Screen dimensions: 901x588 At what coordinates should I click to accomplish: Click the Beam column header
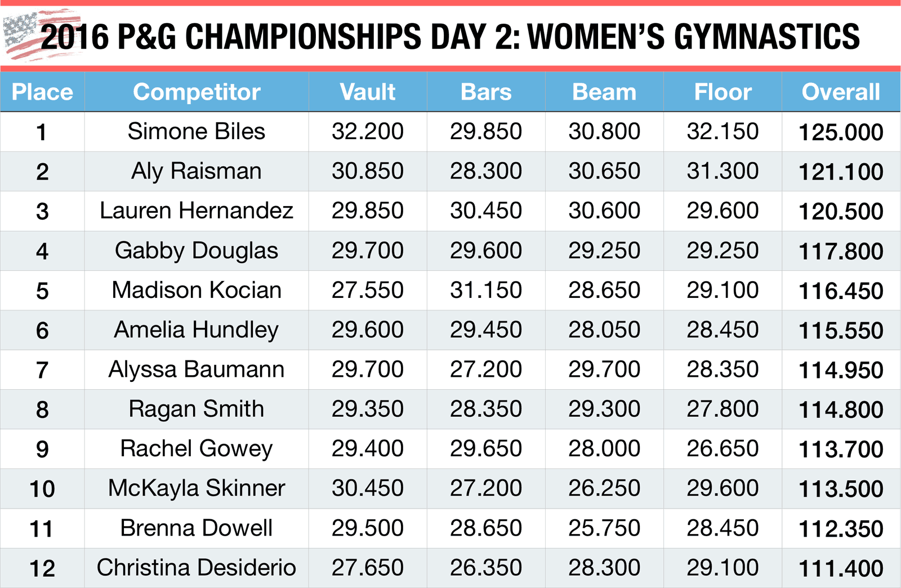click(604, 92)
